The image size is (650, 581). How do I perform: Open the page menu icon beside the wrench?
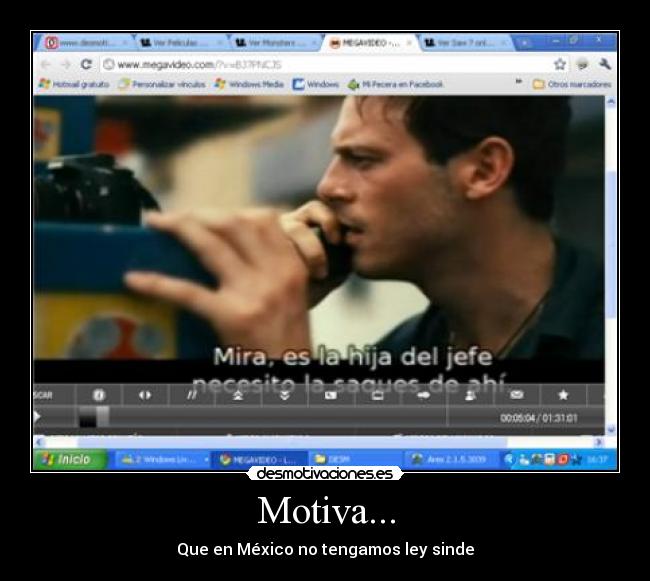point(582,64)
